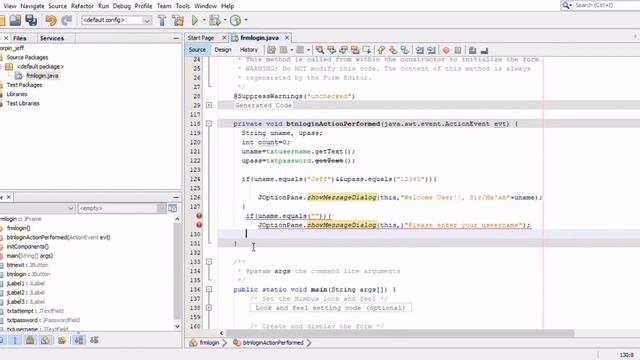Image resolution: width=640 pixels, height=360 pixels.
Task: Run the project with green play icon
Action: click(x=195, y=20)
